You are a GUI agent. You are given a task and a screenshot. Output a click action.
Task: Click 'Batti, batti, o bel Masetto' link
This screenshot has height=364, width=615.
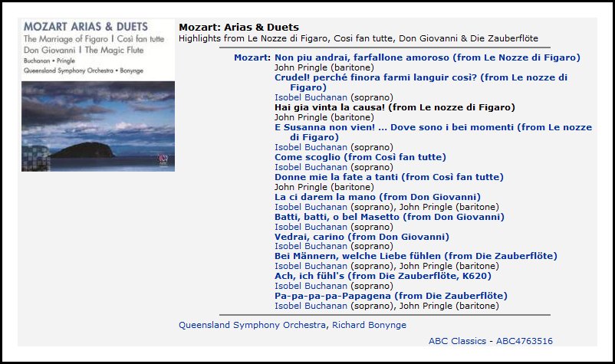[x=389, y=217]
